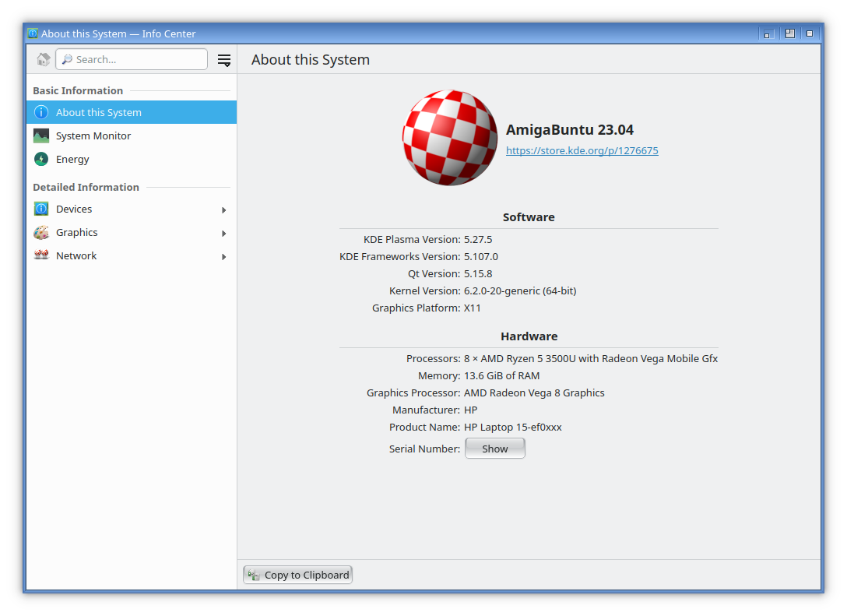Open the Devices section
This screenshot has width=847, height=616.
pos(132,209)
